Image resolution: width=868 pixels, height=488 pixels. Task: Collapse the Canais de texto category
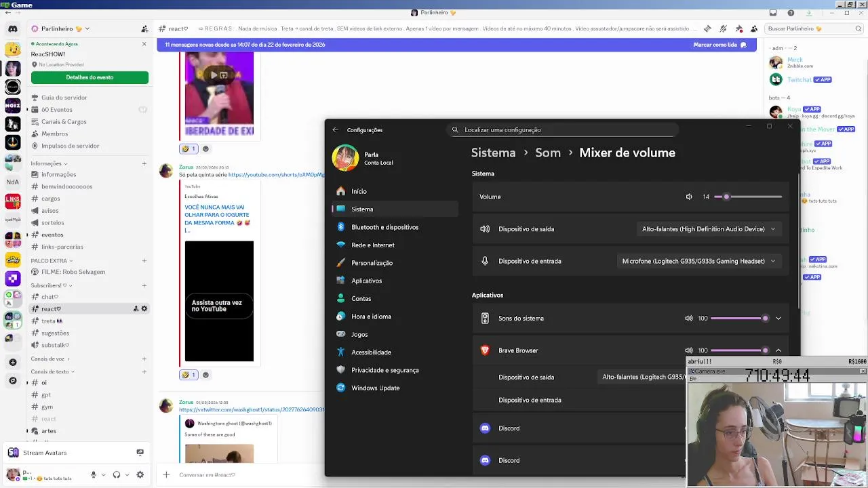pos(53,371)
